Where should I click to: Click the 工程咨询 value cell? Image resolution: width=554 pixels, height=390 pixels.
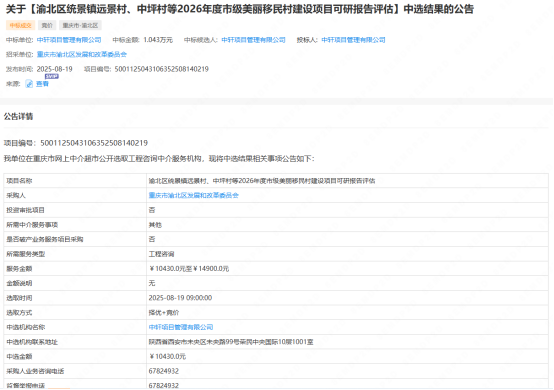[347, 254]
